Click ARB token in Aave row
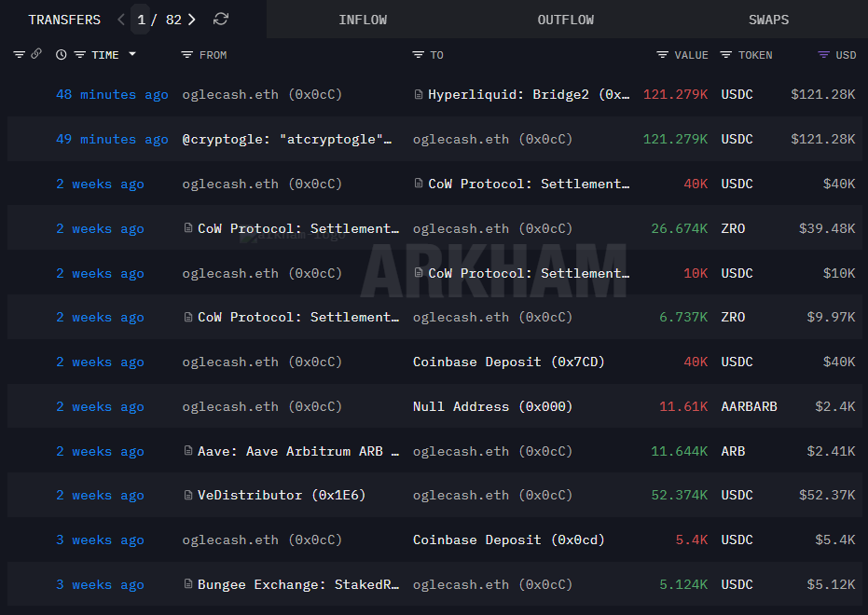This screenshot has height=615, width=868. (733, 451)
